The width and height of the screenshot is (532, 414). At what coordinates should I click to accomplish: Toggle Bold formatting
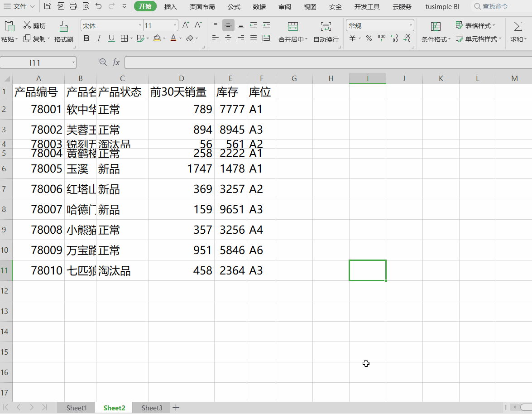[86, 39]
